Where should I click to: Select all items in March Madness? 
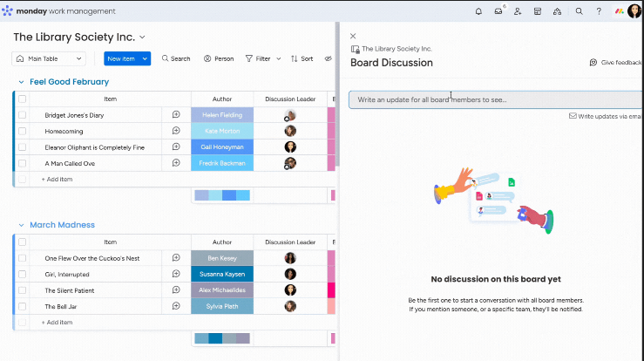click(22, 242)
